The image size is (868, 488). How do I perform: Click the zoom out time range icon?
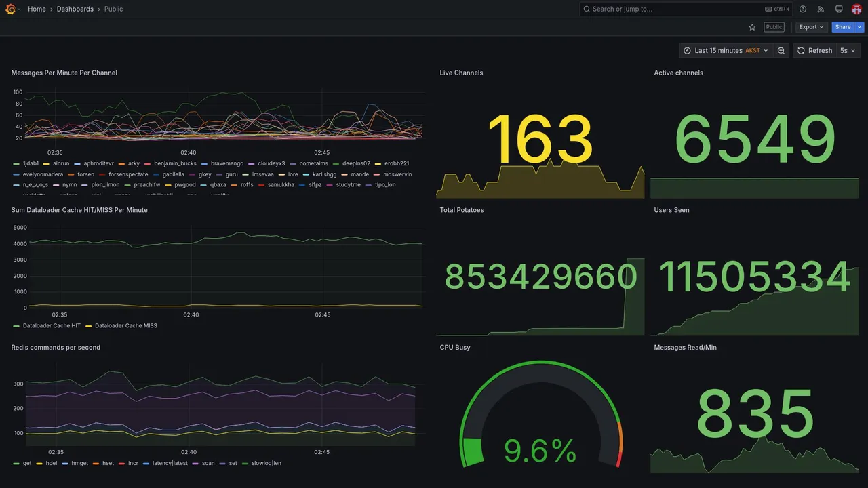(781, 51)
